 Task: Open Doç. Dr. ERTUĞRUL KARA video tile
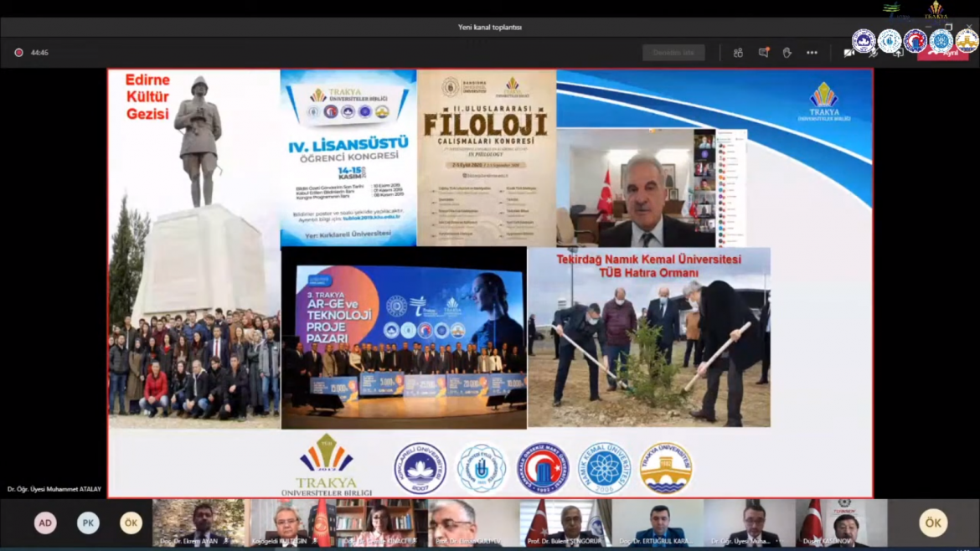pyautogui.click(x=658, y=523)
